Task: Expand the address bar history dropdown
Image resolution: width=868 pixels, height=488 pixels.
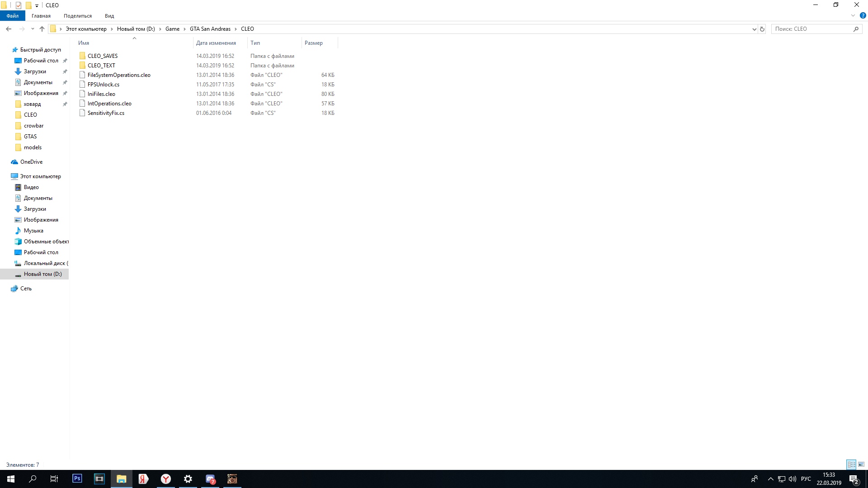Action: [754, 29]
